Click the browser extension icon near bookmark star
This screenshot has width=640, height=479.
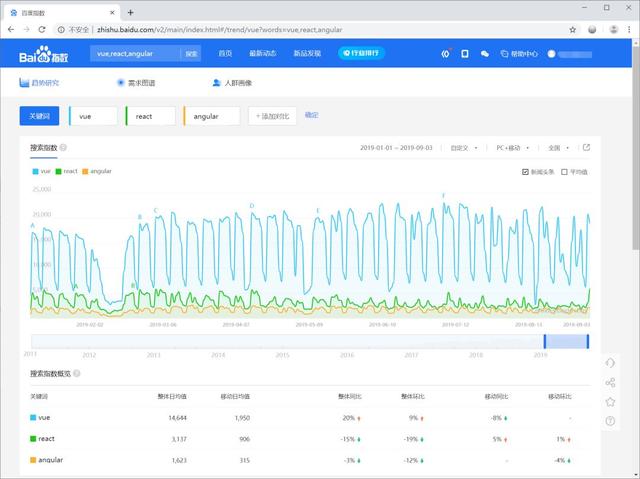coord(592,29)
